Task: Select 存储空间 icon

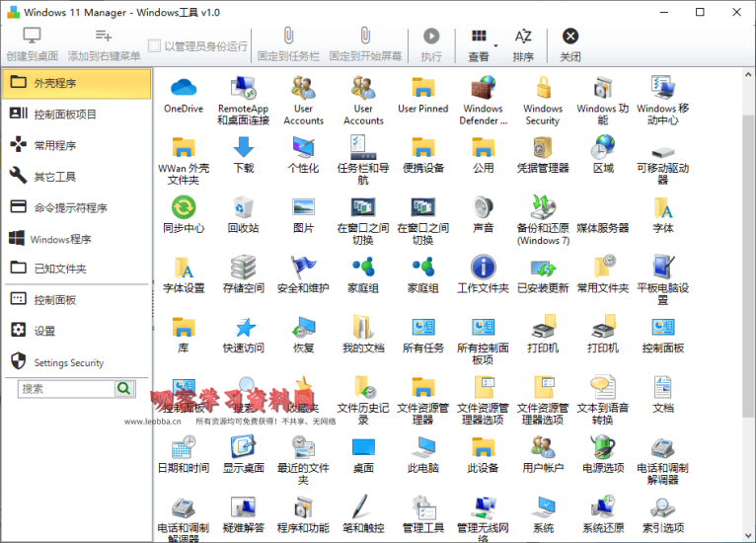Action: 244,268
